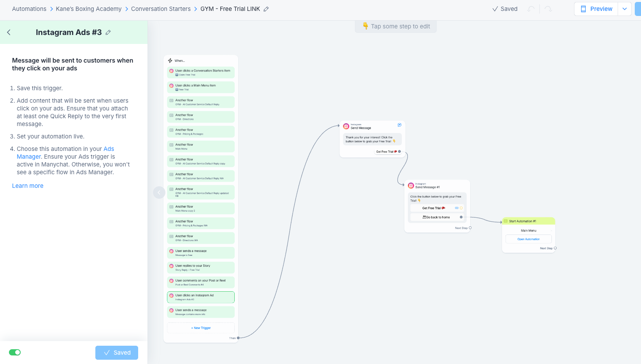The width and height of the screenshot is (641, 364).
Task: Click chat bubble icon on Send Message node
Action: [x=399, y=125]
